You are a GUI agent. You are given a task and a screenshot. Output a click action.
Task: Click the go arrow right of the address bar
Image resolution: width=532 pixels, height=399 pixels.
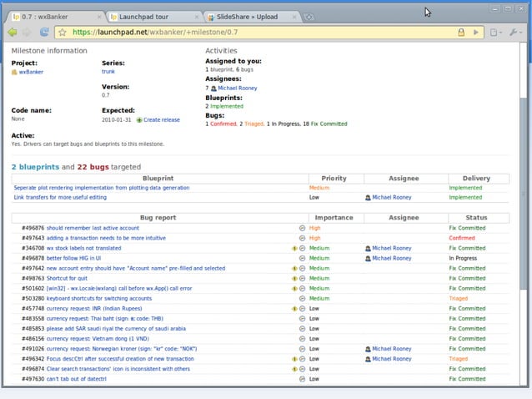476,33
